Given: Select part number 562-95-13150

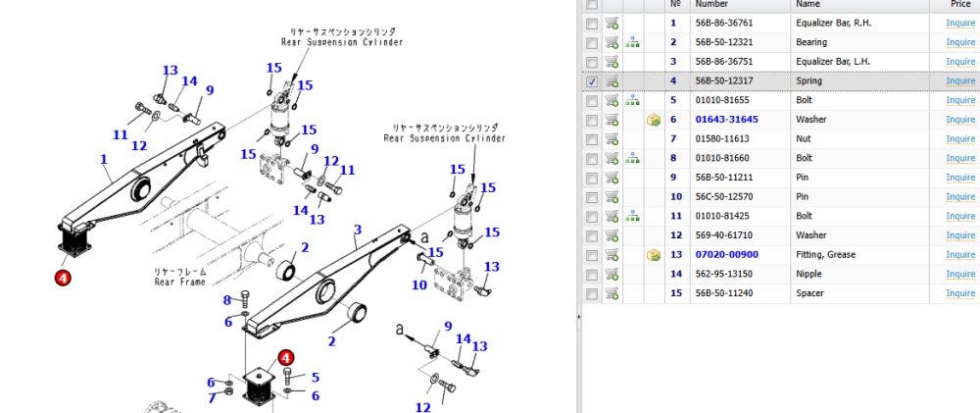Looking at the screenshot, I should pyautogui.click(x=724, y=274).
